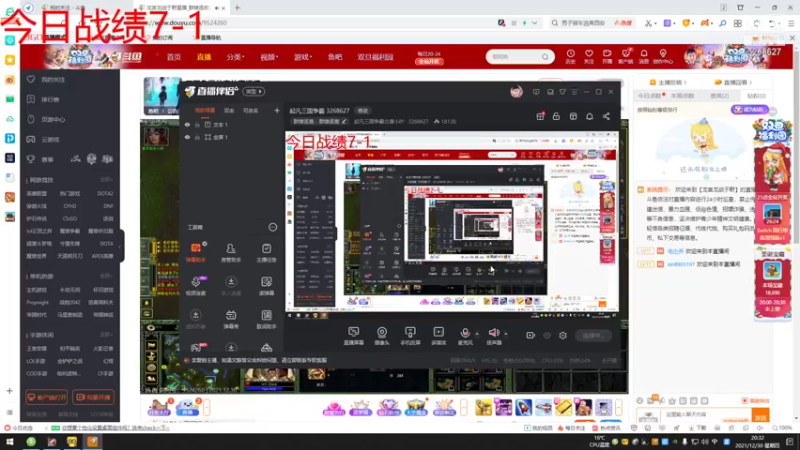Add 手机投屏 phone casting source

410,336
